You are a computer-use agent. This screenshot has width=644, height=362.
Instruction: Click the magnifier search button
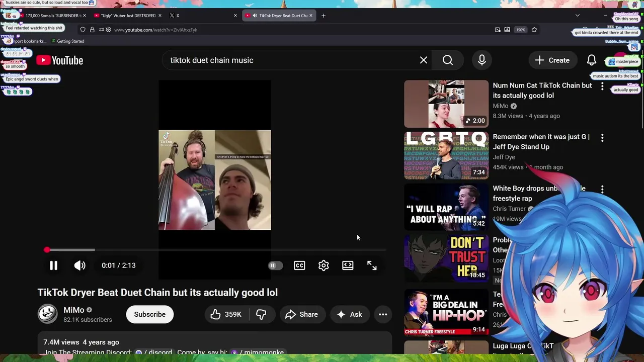coord(448,60)
